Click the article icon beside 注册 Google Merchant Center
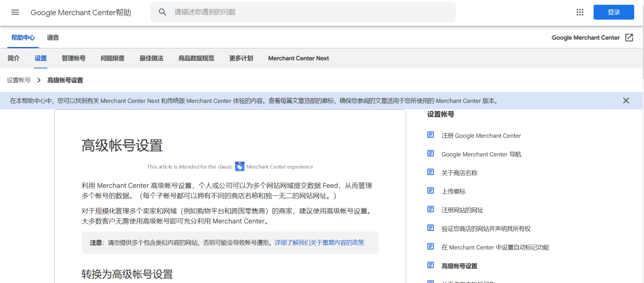This screenshot has width=644, height=283. [x=430, y=135]
